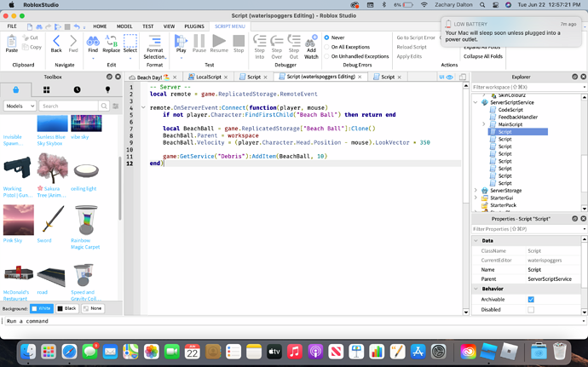Expand the MainScript tree node
The image size is (588, 367).
coord(484,124)
